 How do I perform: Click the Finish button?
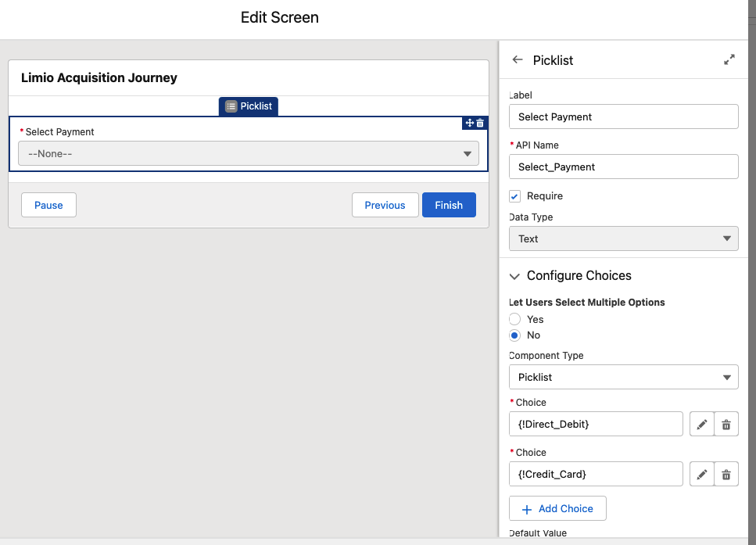pyautogui.click(x=449, y=205)
